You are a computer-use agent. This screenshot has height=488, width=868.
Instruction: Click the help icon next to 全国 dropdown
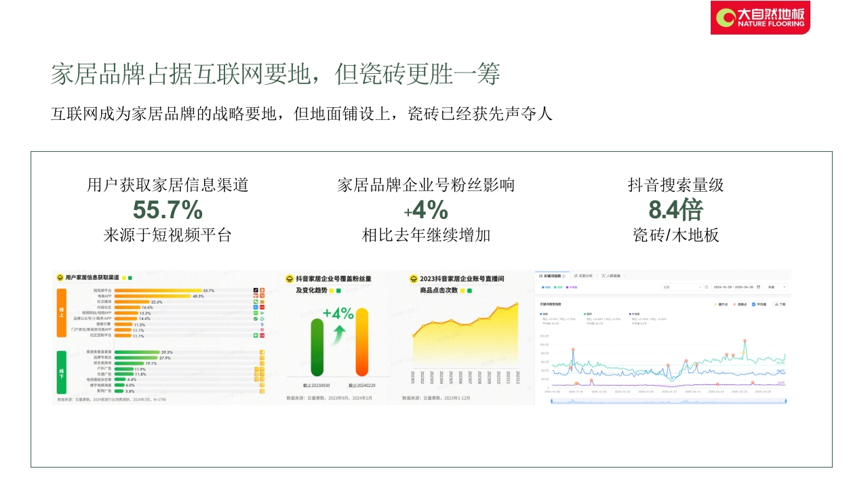point(706,287)
